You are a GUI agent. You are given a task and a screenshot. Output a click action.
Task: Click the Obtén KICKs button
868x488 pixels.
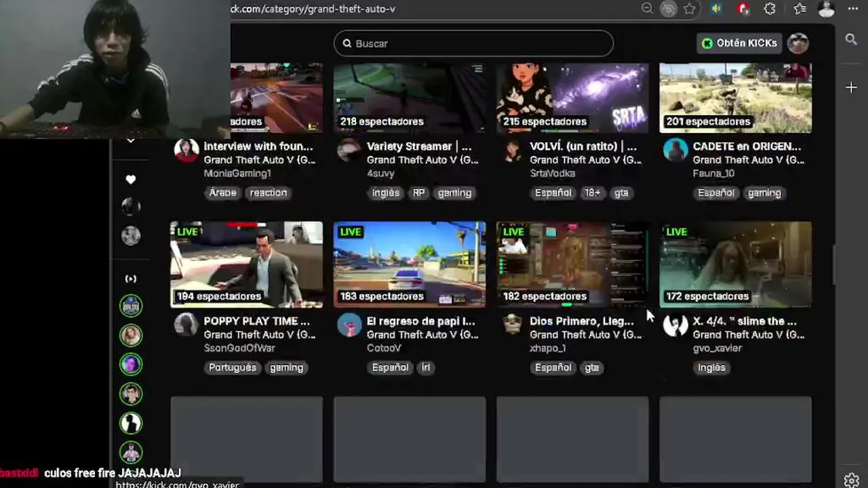tap(739, 43)
